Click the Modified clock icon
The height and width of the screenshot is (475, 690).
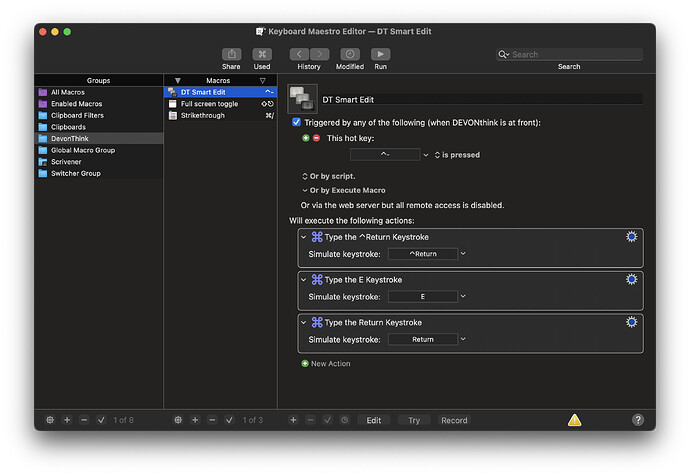(350, 54)
